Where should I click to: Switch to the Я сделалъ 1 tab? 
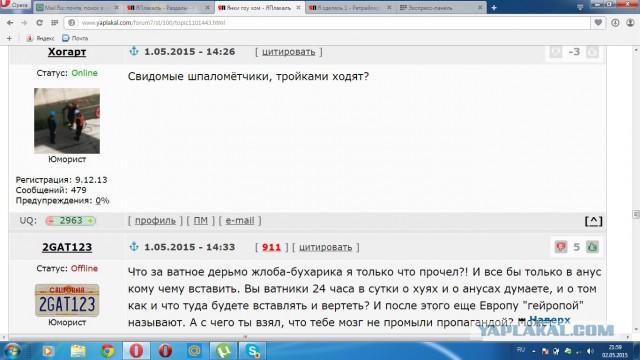[x=350, y=8]
